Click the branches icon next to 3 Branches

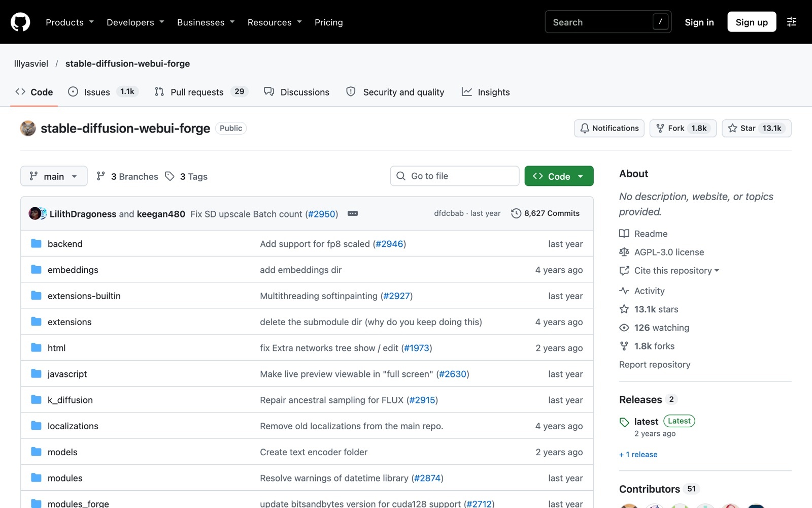101,176
